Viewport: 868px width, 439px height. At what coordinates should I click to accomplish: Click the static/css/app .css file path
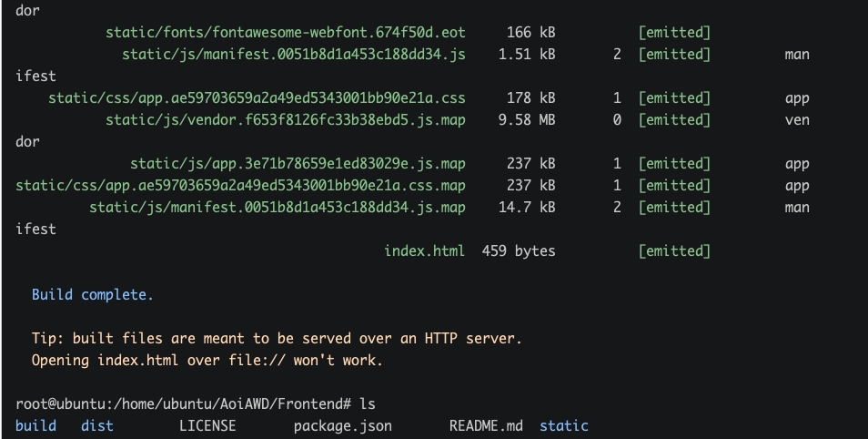(x=257, y=98)
